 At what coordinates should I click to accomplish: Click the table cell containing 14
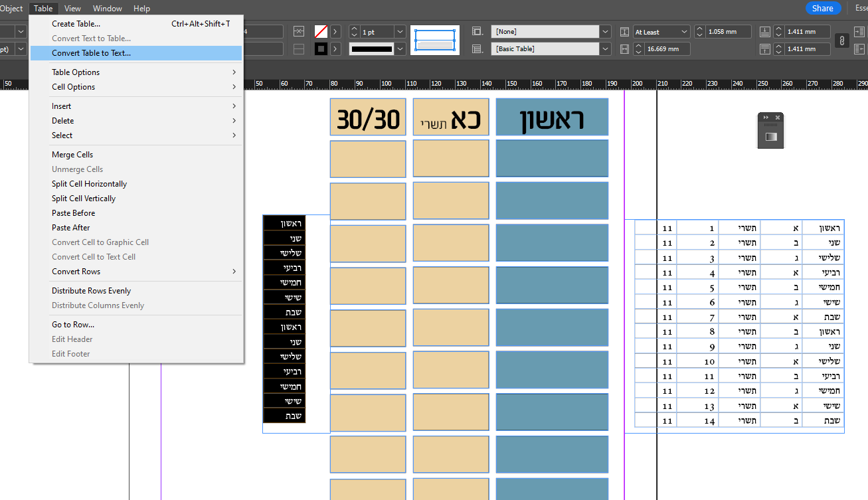coord(697,420)
